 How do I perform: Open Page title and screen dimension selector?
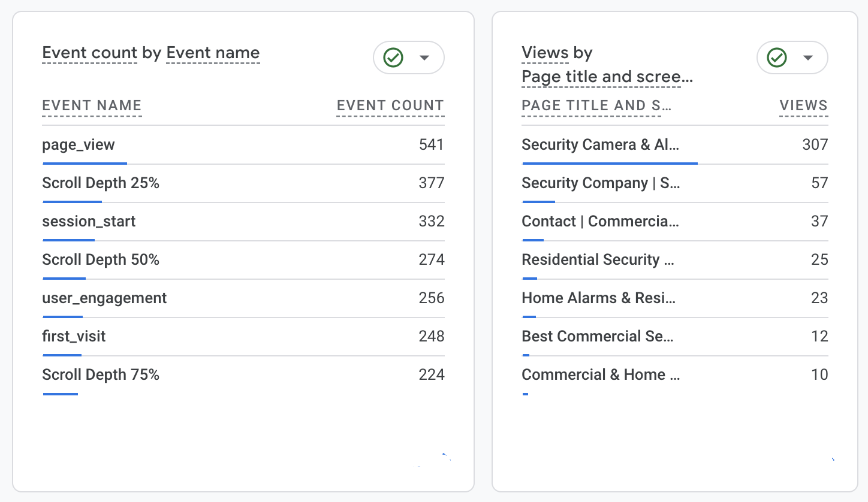pyautogui.click(x=607, y=77)
